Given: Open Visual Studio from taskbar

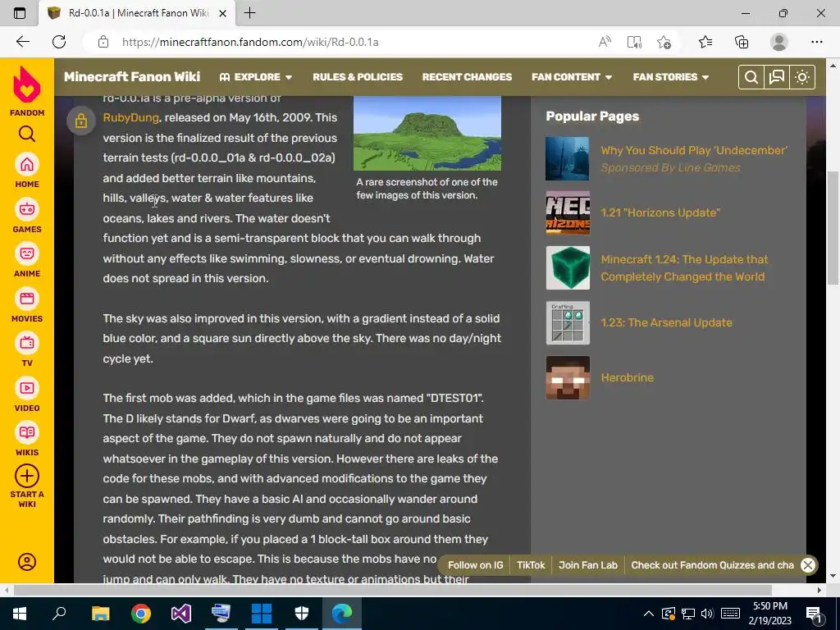Looking at the screenshot, I should (x=181, y=614).
